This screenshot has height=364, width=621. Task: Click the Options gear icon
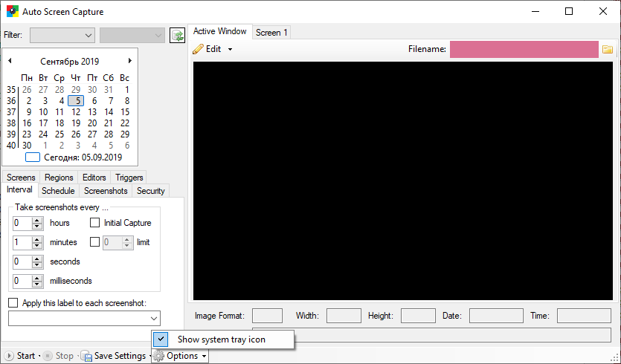(x=158, y=356)
